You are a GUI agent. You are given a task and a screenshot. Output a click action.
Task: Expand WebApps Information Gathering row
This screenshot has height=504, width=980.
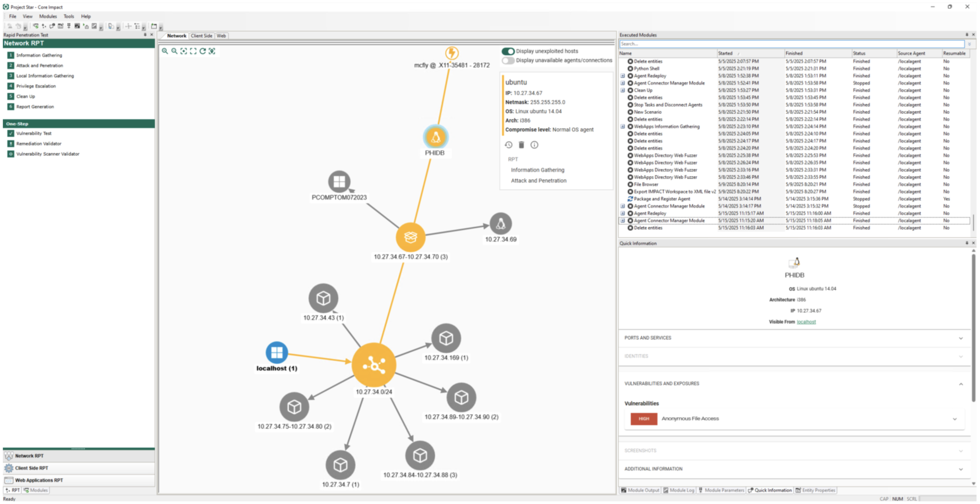click(623, 127)
